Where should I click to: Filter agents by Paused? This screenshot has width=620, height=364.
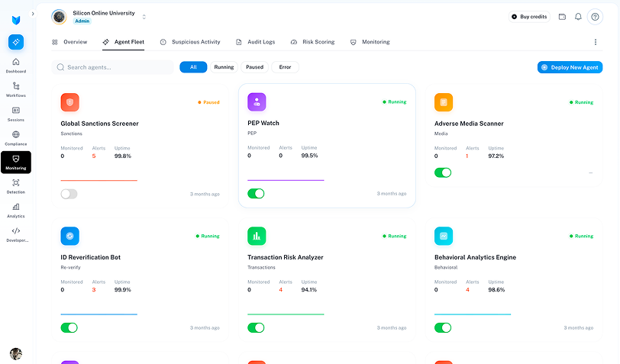click(255, 67)
